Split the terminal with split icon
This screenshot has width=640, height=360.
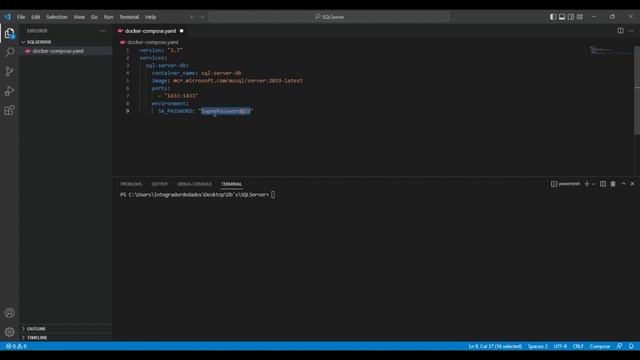pos(603,184)
